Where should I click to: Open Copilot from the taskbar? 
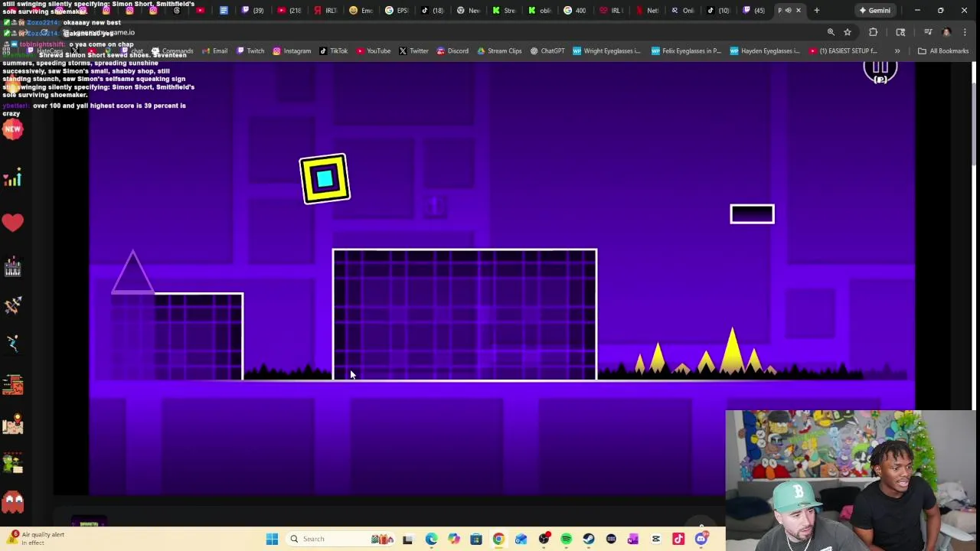453,539
